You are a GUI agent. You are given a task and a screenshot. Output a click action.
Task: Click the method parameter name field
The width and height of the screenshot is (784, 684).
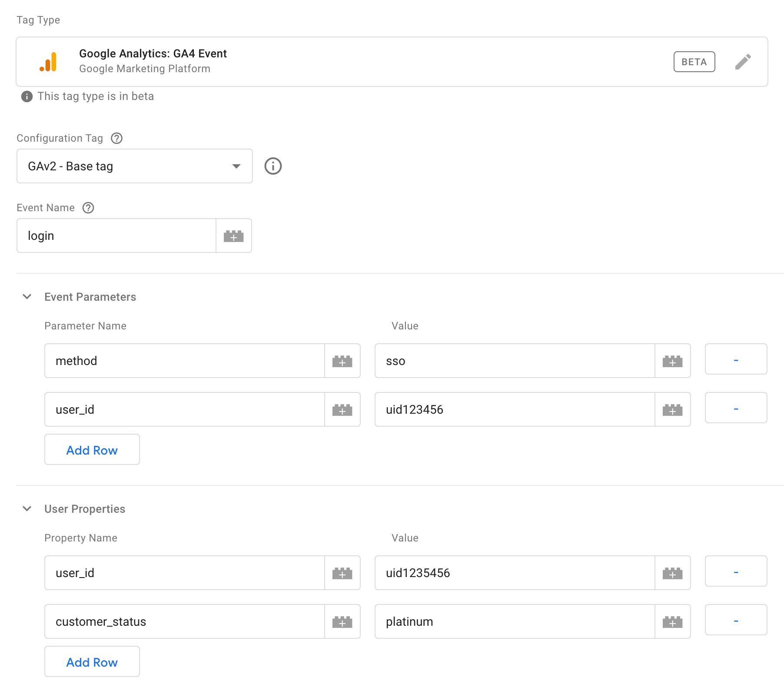(185, 361)
